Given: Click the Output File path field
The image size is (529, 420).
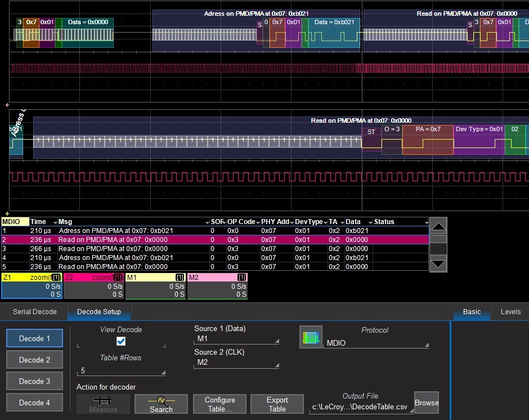Looking at the screenshot, I should coord(360,407).
